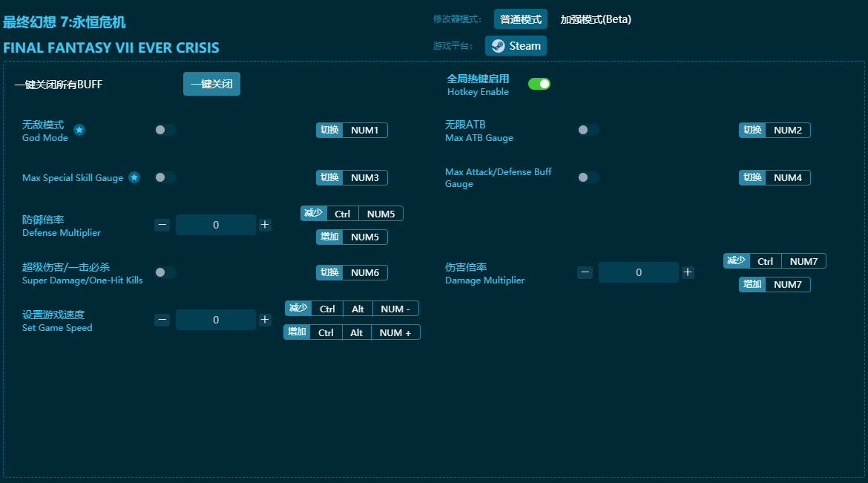Screen dimensions: 868x483
Task: Enable Max Attack/Defense Buff Gauge toggle
Action: point(588,177)
